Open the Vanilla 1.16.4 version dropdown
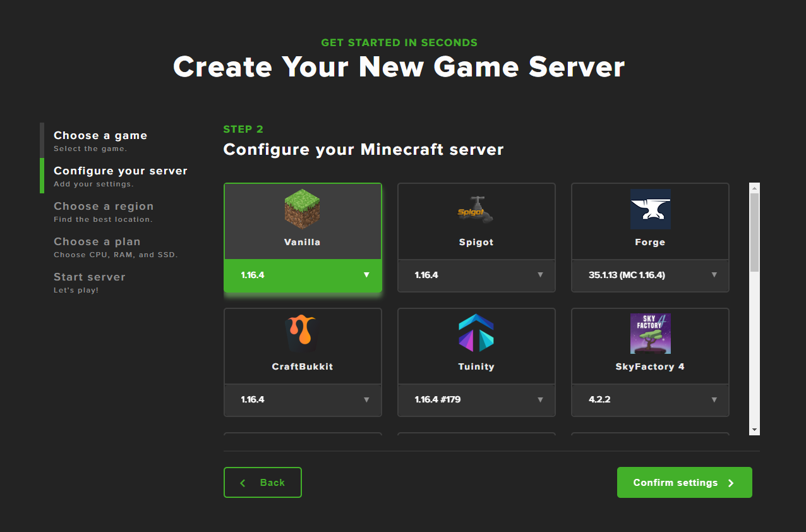Image resolution: width=806 pixels, height=532 pixels. tap(303, 275)
